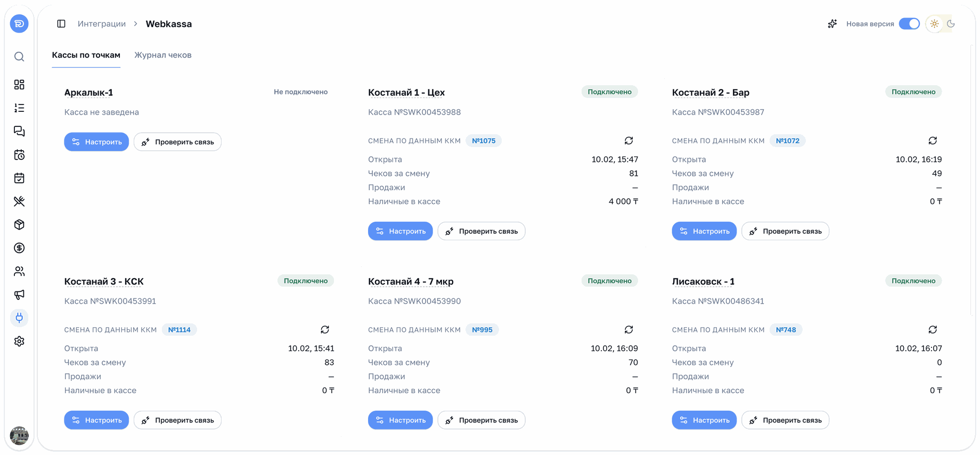Switch to the Журнал чеков tab
This screenshot has width=980, height=455.
click(163, 55)
